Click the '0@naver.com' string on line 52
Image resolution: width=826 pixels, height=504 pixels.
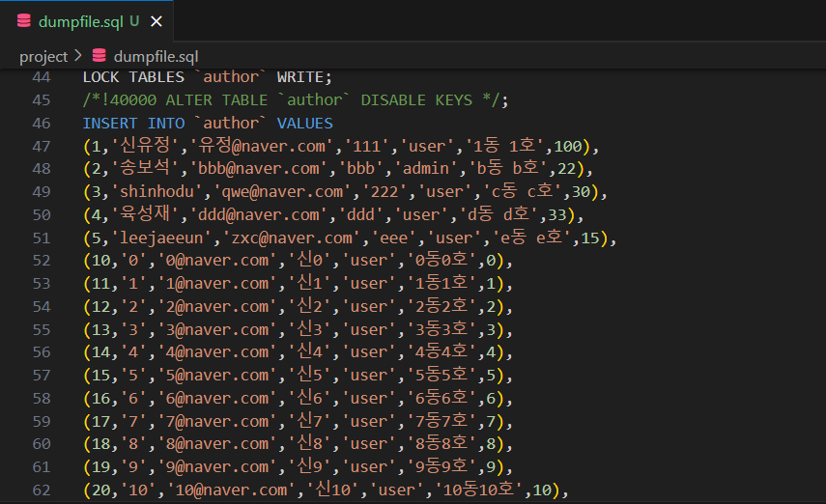coord(217,260)
